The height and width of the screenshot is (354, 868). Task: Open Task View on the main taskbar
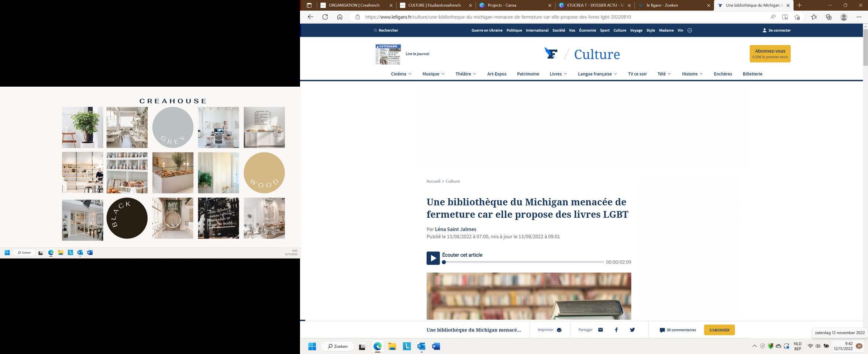click(362, 347)
